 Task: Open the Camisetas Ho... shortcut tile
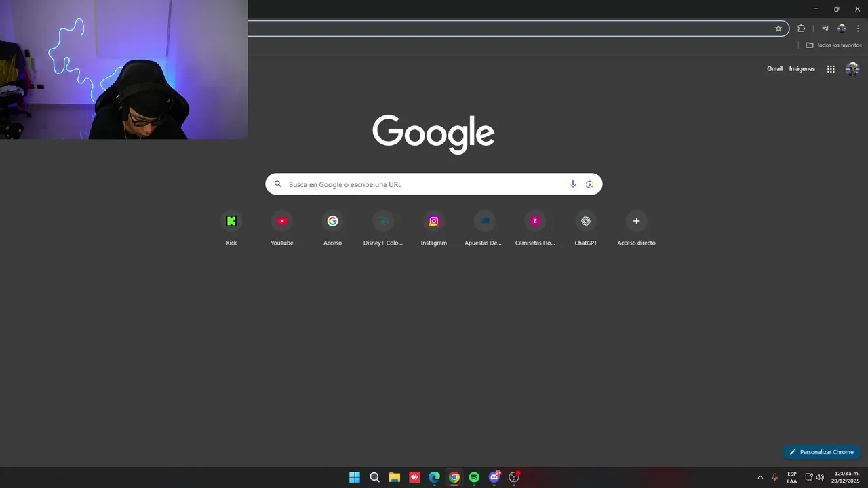point(535,228)
